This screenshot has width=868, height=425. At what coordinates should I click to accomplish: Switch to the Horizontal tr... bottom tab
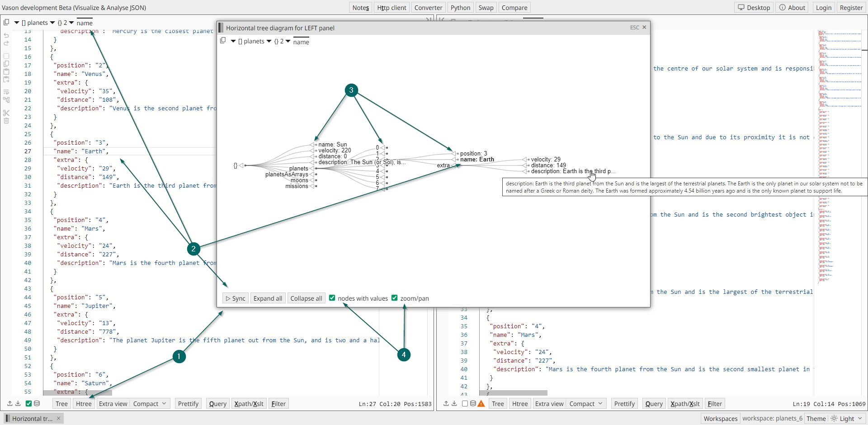coord(32,419)
